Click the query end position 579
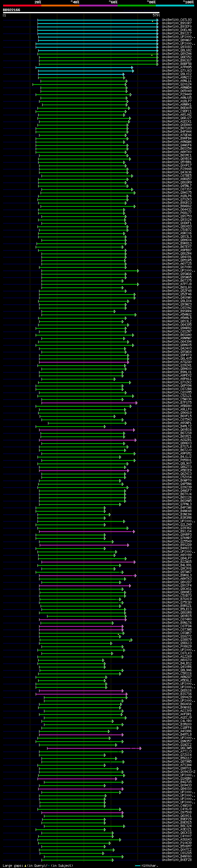Image resolution: width=197 pixels, height=868 pixels. point(155,15)
